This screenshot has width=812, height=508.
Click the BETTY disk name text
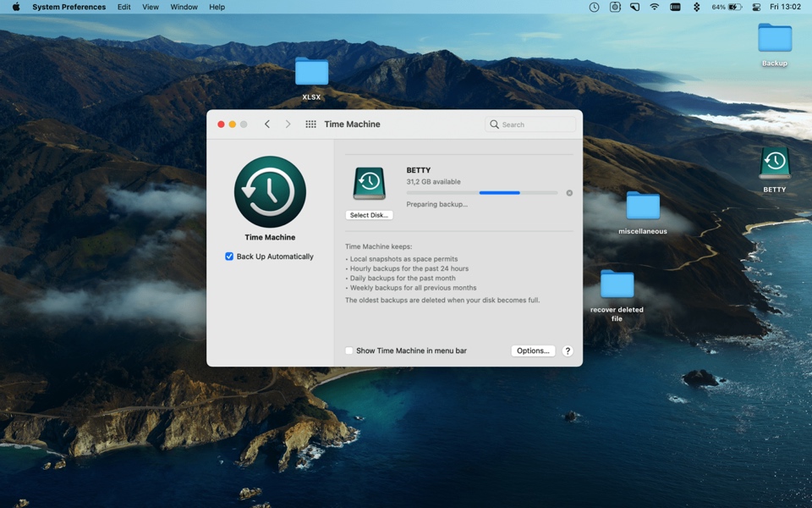(419, 170)
